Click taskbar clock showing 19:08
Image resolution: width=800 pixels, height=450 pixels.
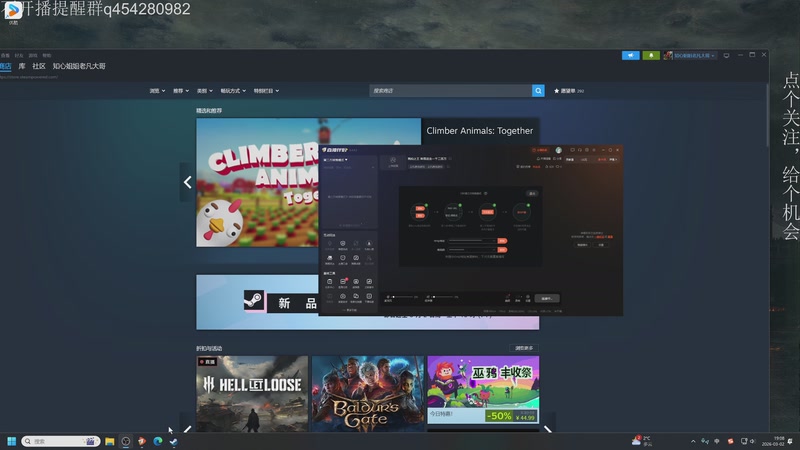click(x=772, y=441)
